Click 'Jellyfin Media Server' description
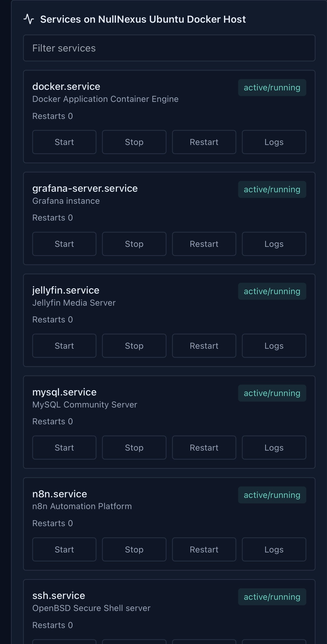327x644 pixels. pyautogui.click(x=74, y=303)
